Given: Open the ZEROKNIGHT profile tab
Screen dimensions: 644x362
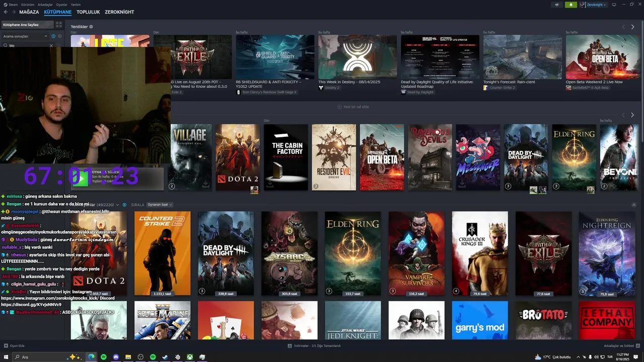Looking at the screenshot, I should click(x=119, y=12).
